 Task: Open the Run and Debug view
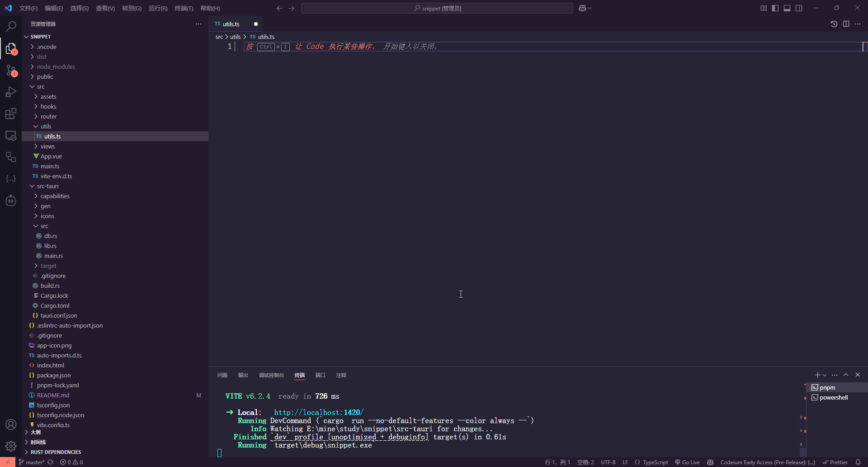pos(11,92)
